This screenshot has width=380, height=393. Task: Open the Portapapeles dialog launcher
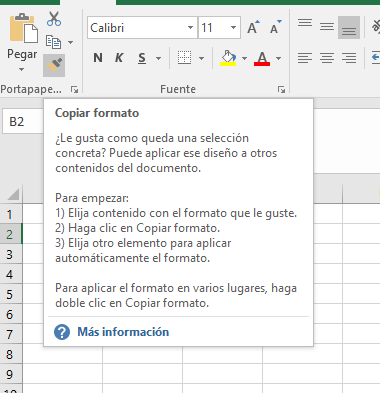74,89
